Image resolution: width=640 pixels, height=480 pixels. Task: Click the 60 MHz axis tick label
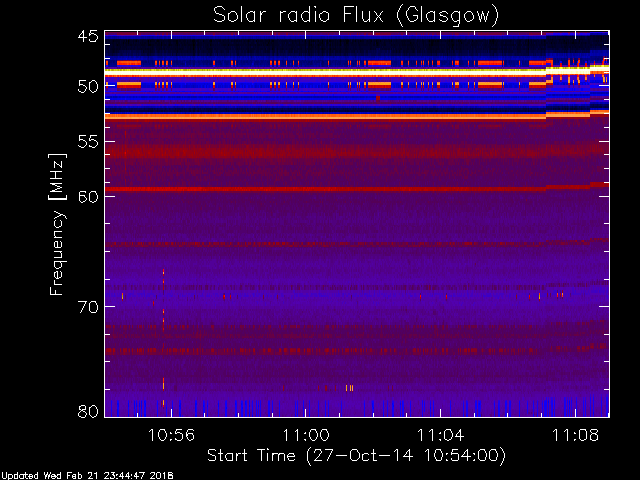click(x=88, y=196)
